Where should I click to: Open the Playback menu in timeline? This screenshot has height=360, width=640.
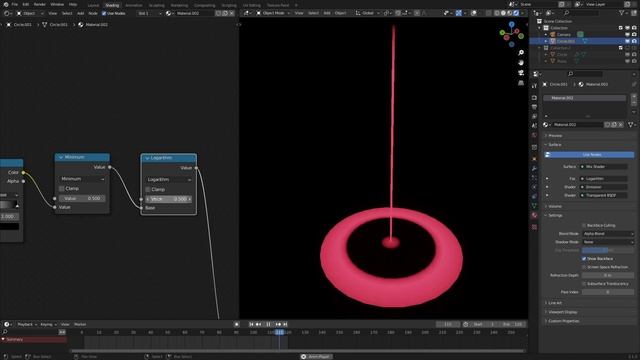pyautogui.click(x=27, y=324)
